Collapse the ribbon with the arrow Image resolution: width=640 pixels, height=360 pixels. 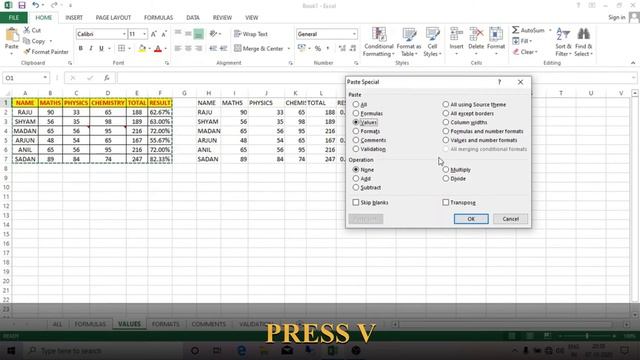tap(633, 63)
